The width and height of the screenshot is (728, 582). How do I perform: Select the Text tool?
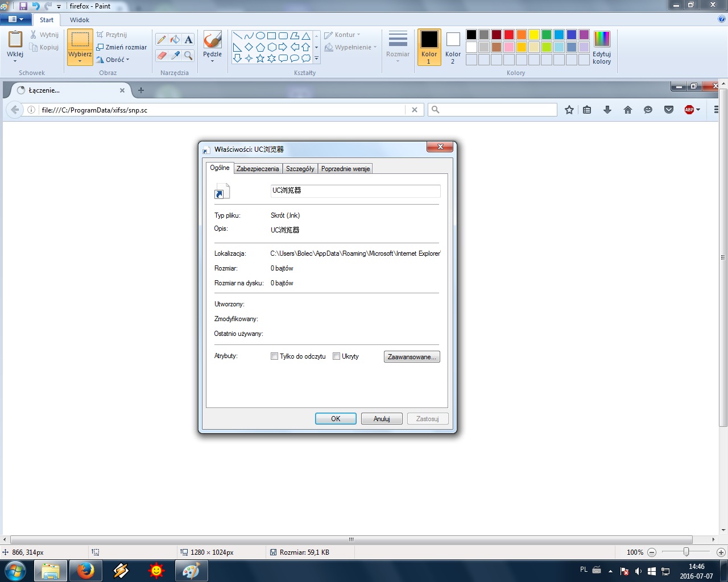click(188, 40)
